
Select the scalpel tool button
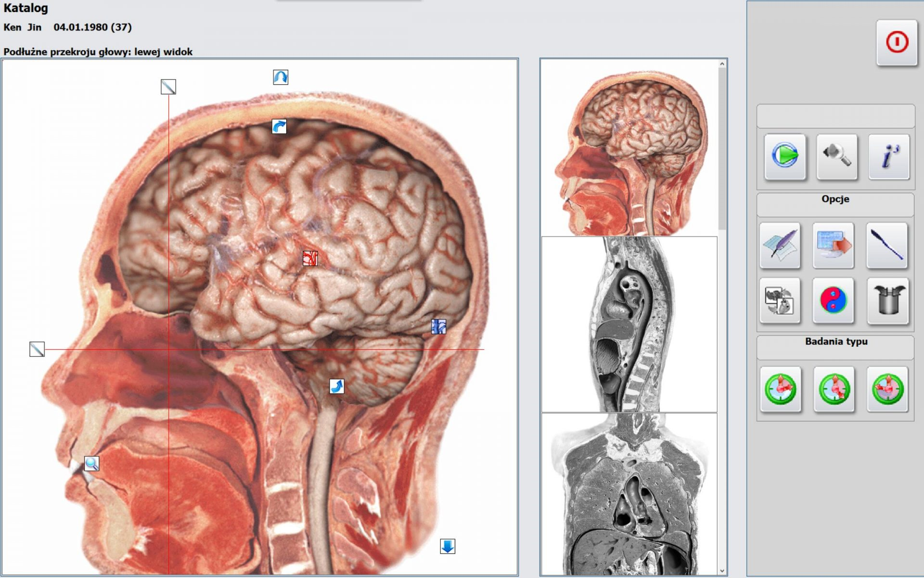point(887,245)
